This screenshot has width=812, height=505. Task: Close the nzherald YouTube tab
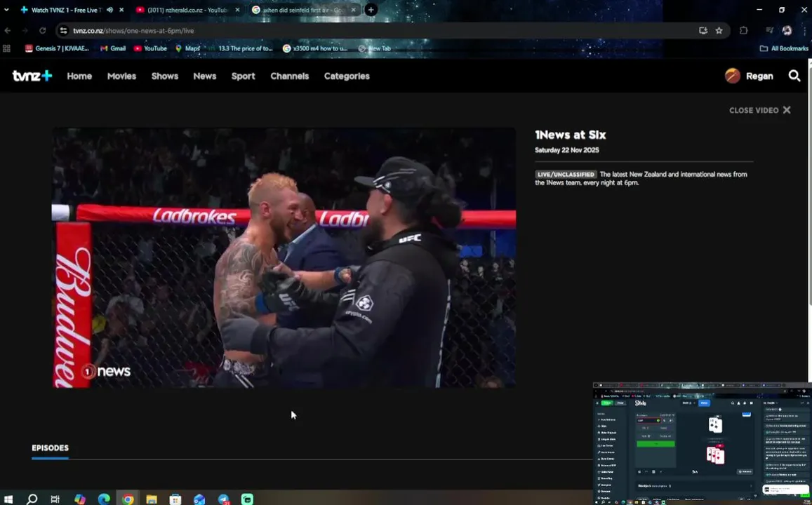tap(238, 10)
